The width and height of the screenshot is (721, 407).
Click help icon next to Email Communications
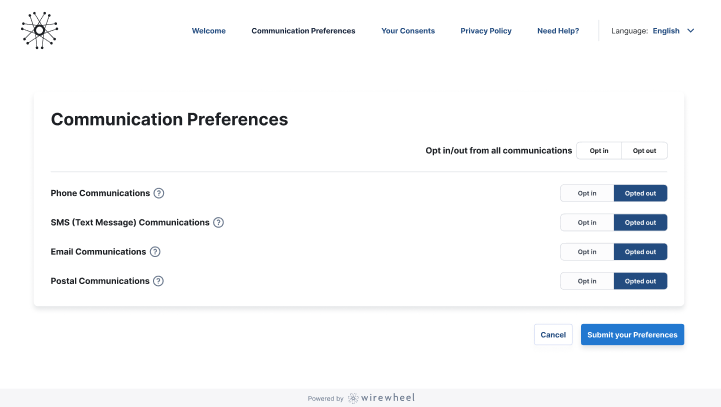tap(155, 252)
